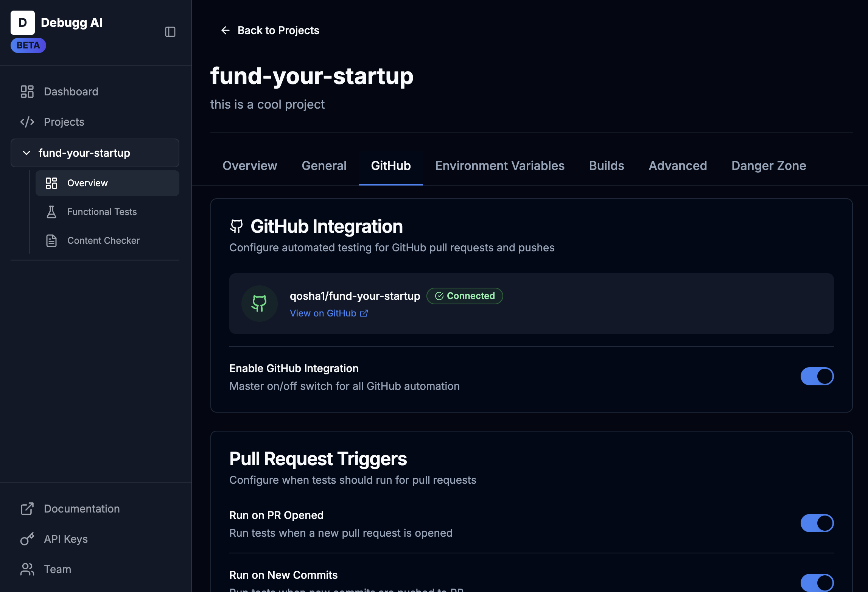Click the Connected status badge
The width and height of the screenshot is (868, 592).
pyautogui.click(x=465, y=296)
